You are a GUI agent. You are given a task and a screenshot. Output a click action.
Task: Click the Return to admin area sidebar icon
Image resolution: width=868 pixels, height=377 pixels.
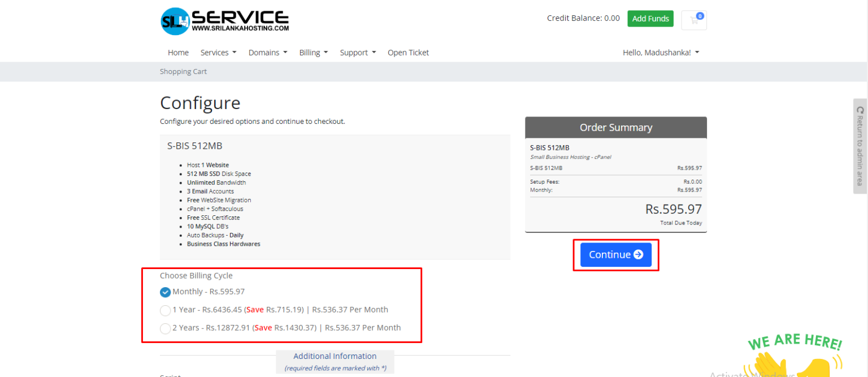coord(860,111)
